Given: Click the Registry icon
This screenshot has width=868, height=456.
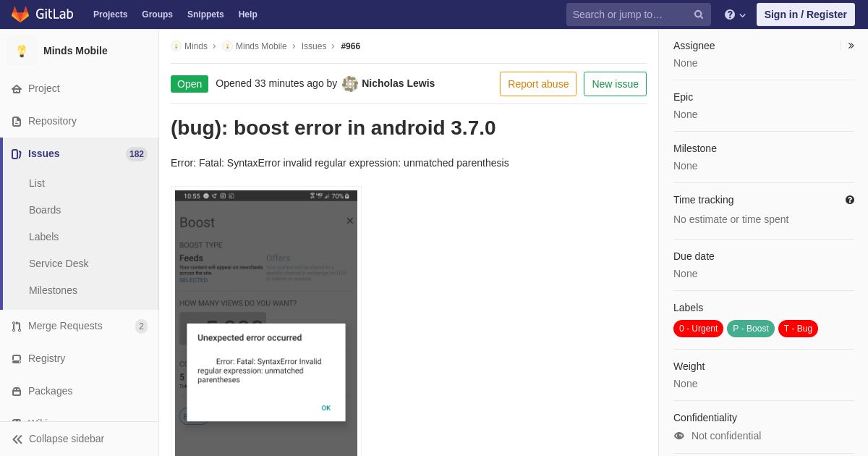Looking at the screenshot, I should coord(17,359).
